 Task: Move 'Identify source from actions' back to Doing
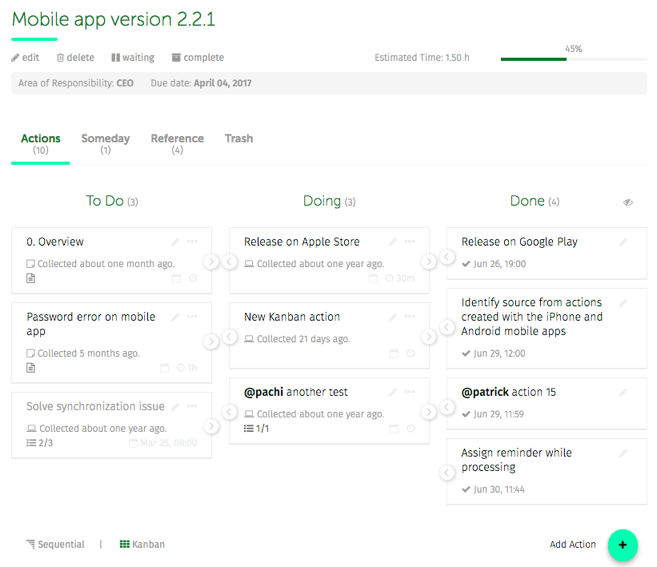click(x=447, y=327)
